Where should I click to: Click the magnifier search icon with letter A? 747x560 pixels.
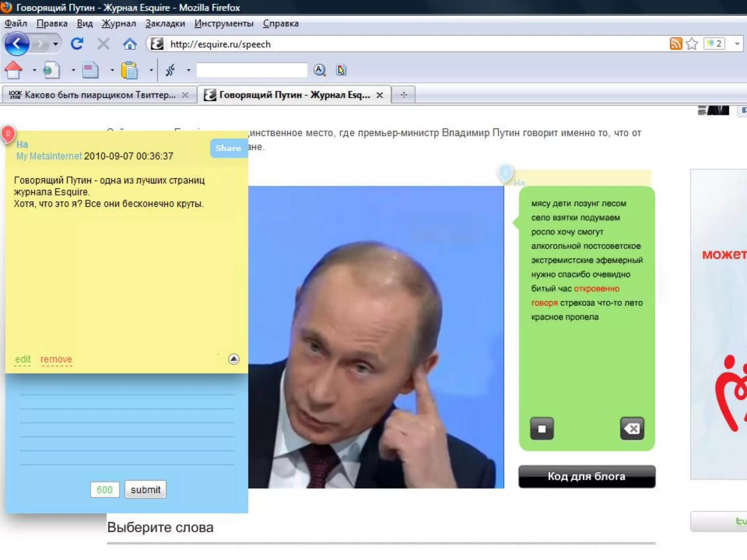[320, 70]
